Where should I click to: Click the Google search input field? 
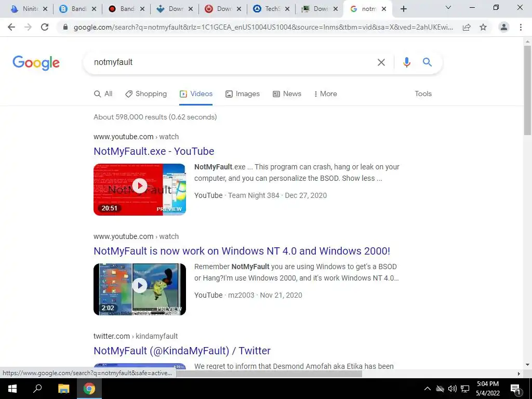231,62
